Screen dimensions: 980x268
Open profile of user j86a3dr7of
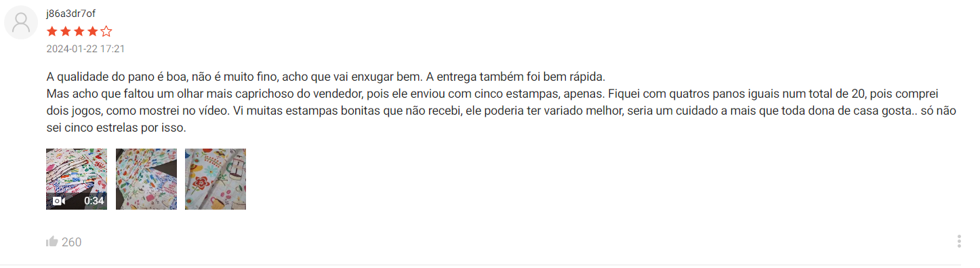click(70, 14)
